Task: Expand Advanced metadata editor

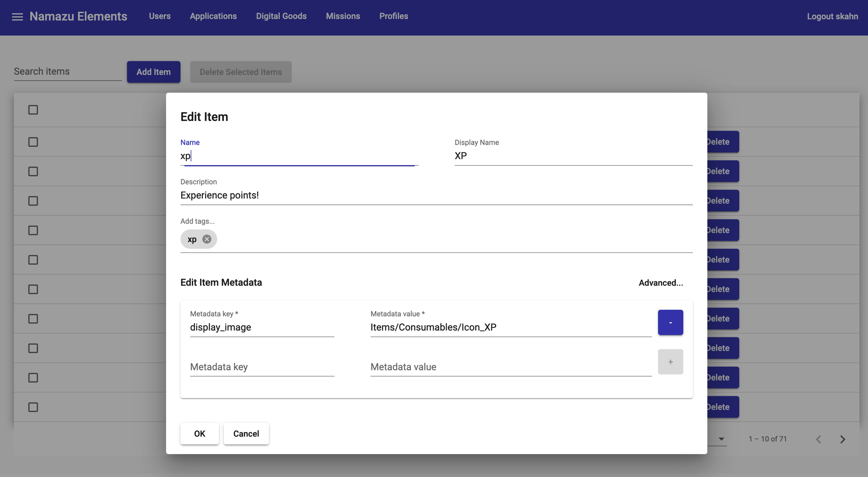Action: [660, 283]
